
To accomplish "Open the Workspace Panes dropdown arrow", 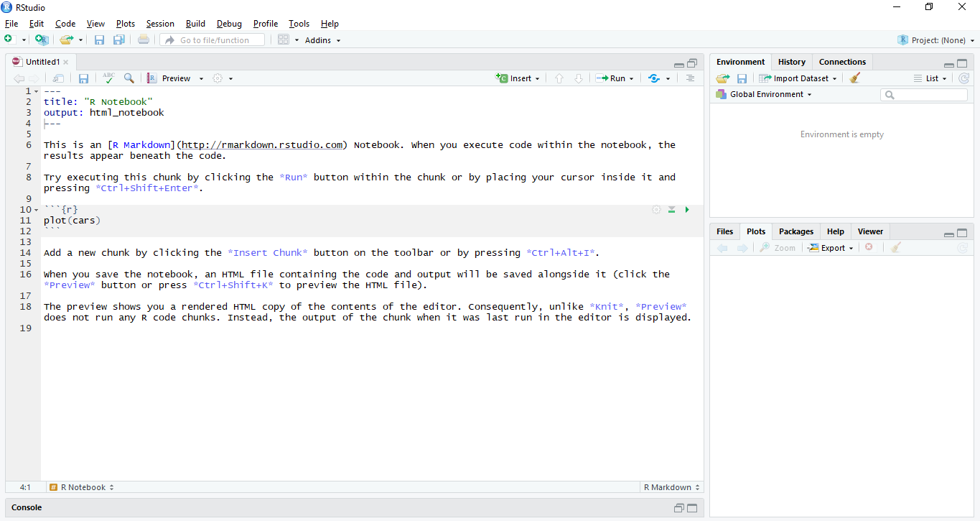I will [x=297, y=40].
